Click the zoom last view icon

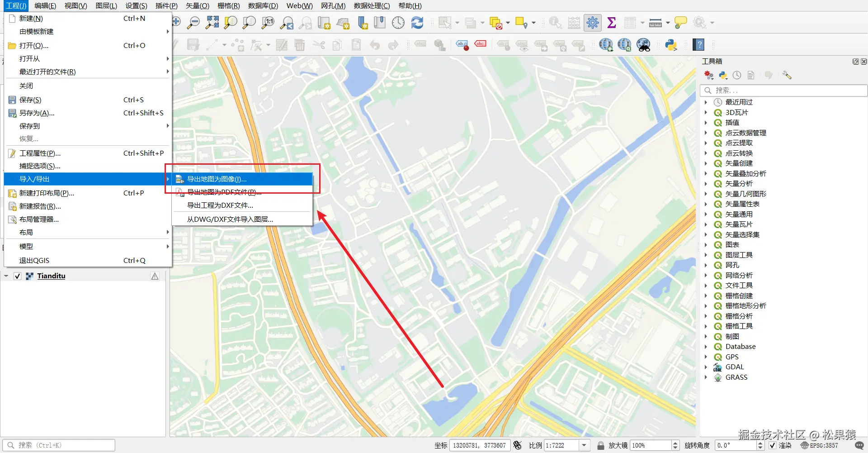[287, 23]
